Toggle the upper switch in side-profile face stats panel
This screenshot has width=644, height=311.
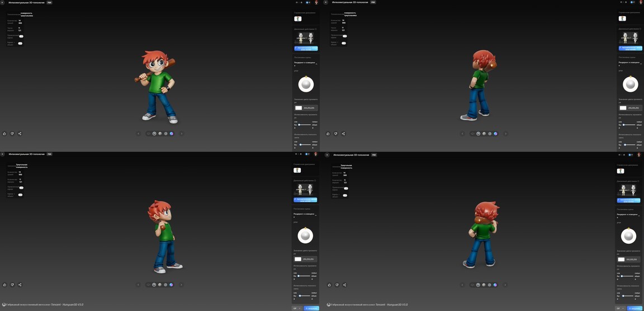click(x=21, y=188)
